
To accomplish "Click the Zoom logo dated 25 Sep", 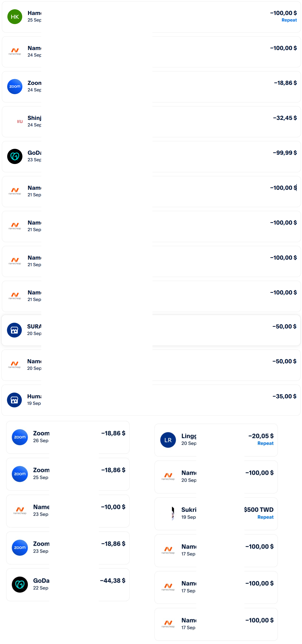I will 20,474.
